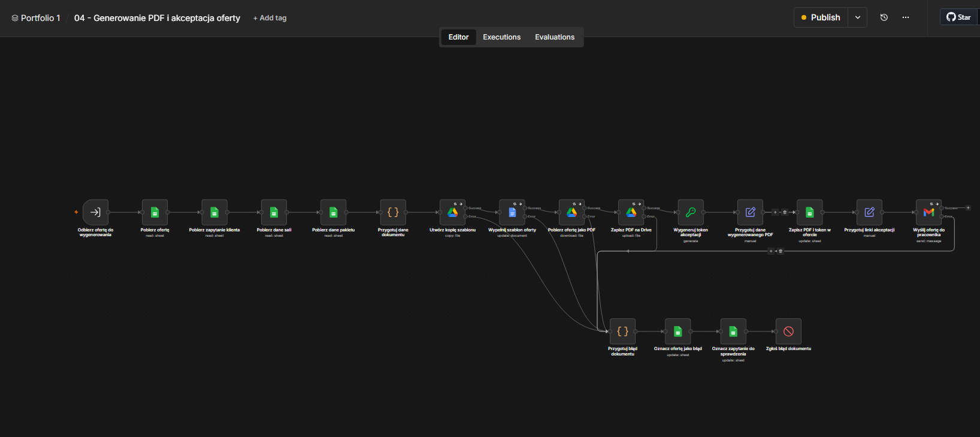This screenshot has width=980, height=437.
Task: Open the 'Przygotuj dane wygenerowanego PDF' edit node
Action: (750, 212)
